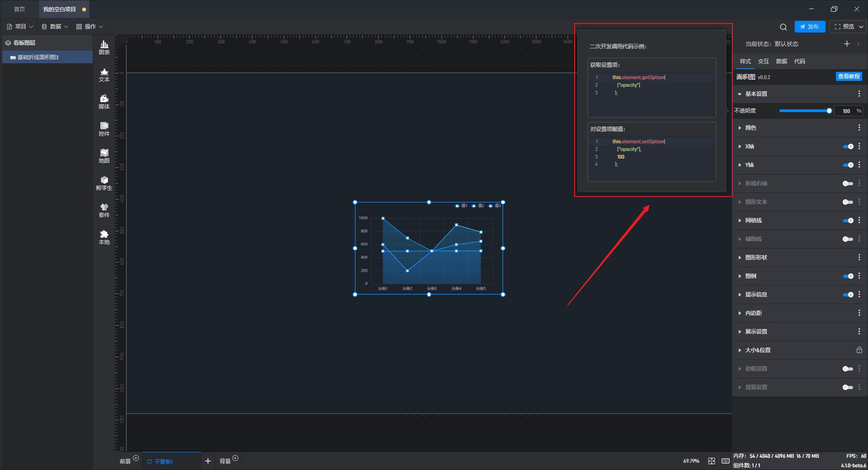Select the 基础折线面积图3 layer
The image size is (868, 470).
pos(47,57)
